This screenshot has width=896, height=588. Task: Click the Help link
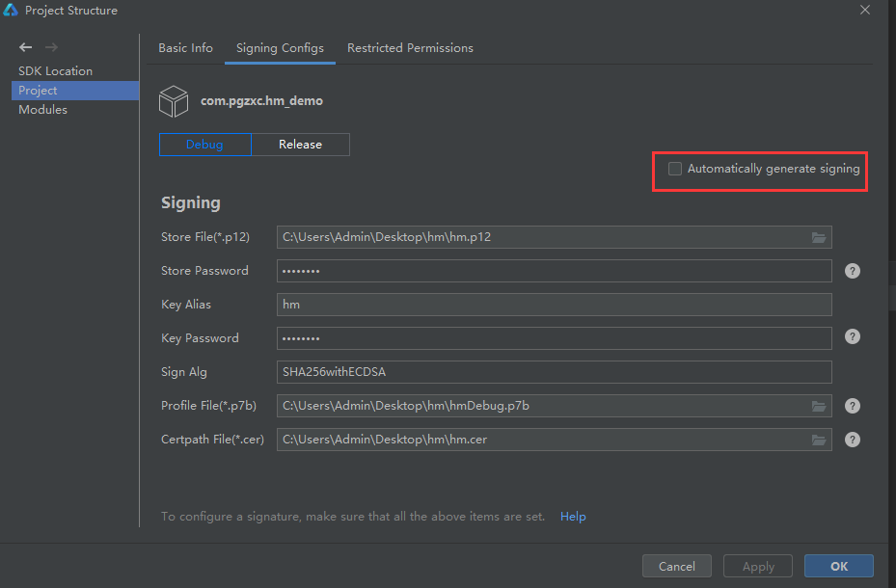pos(573,517)
